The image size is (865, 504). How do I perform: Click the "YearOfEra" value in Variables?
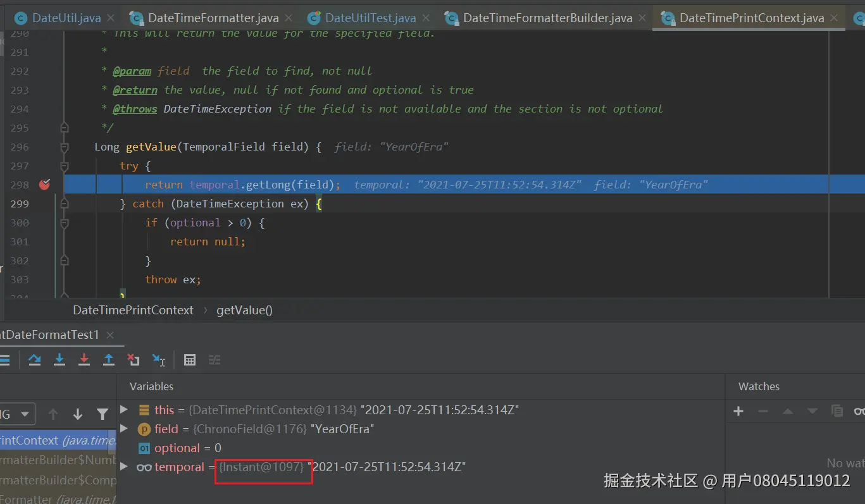(342, 429)
